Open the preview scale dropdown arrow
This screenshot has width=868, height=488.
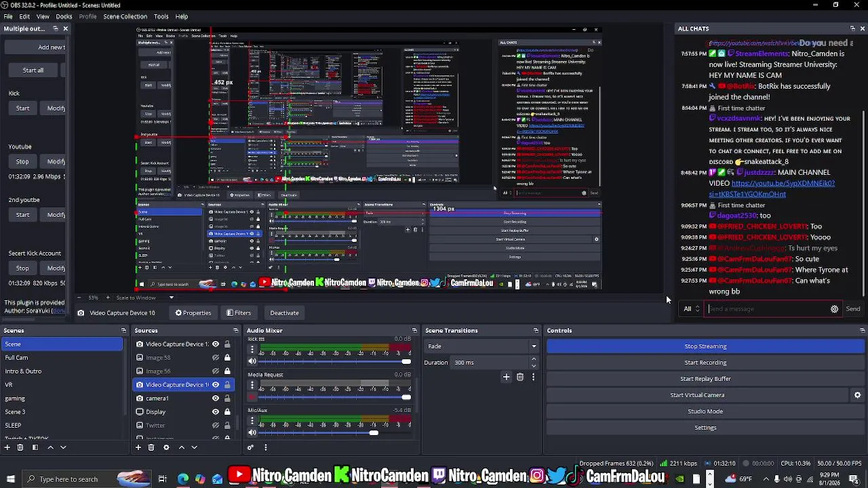[x=171, y=298]
